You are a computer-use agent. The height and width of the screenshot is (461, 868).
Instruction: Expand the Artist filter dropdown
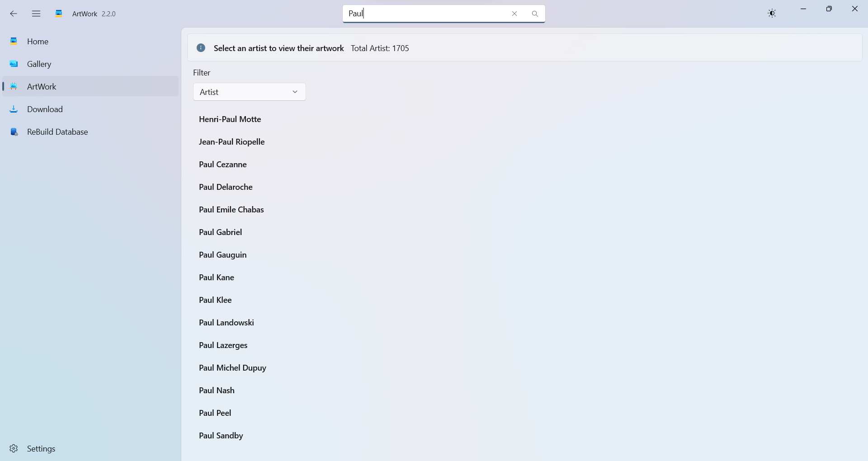coord(250,92)
